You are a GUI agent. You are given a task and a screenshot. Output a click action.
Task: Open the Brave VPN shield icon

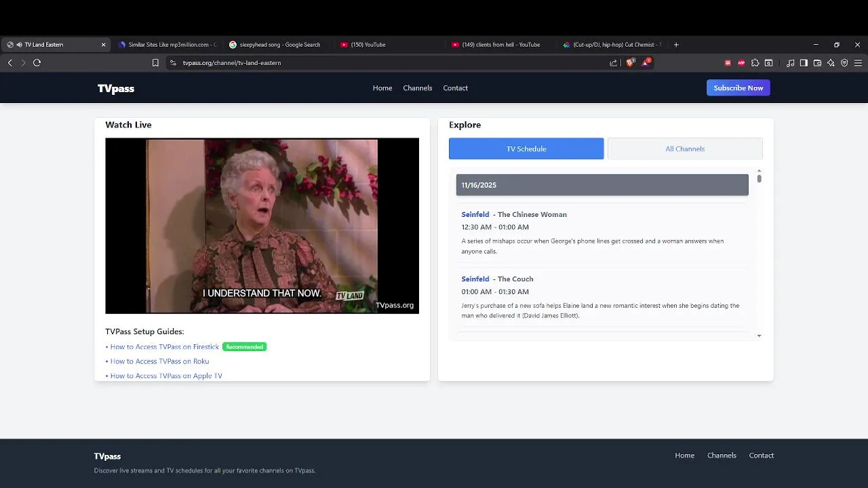click(844, 62)
